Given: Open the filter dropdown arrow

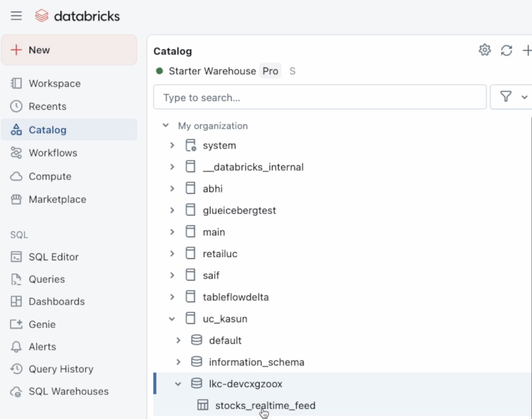Looking at the screenshot, I should (x=525, y=97).
